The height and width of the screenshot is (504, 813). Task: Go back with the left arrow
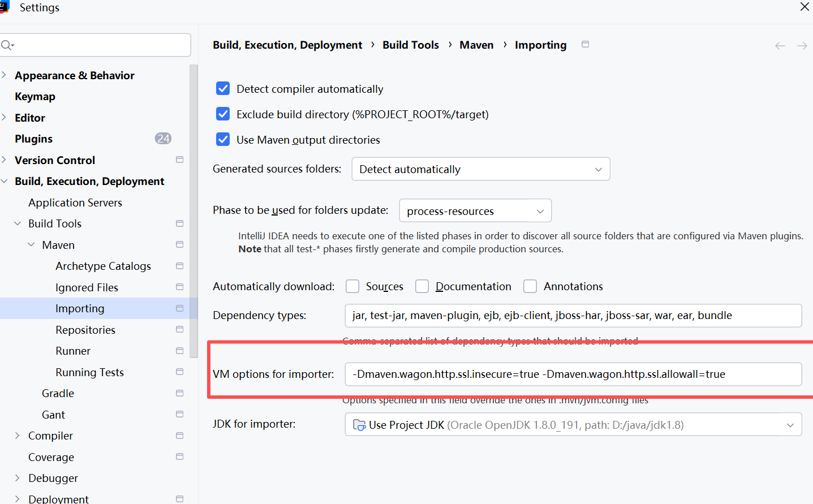pyautogui.click(x=780, y=46)
